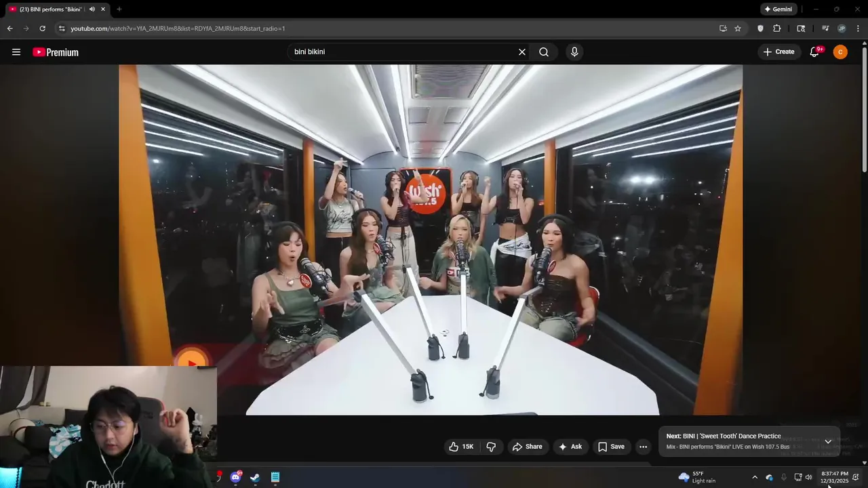The height and width of the screenshot is (488, 868).
Task: Open Chrome profile JP avatar
Action: 842,28
